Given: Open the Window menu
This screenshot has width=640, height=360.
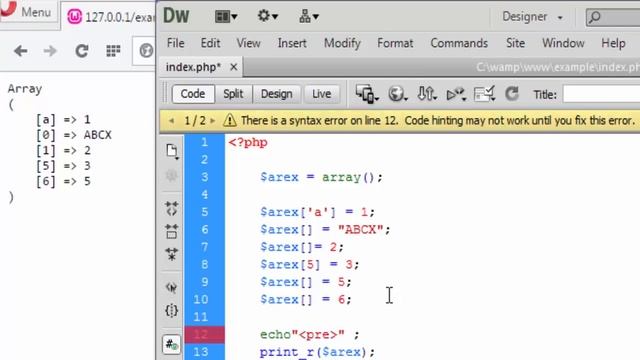Looking at the screenshot, I should click(x=563, y=43).
